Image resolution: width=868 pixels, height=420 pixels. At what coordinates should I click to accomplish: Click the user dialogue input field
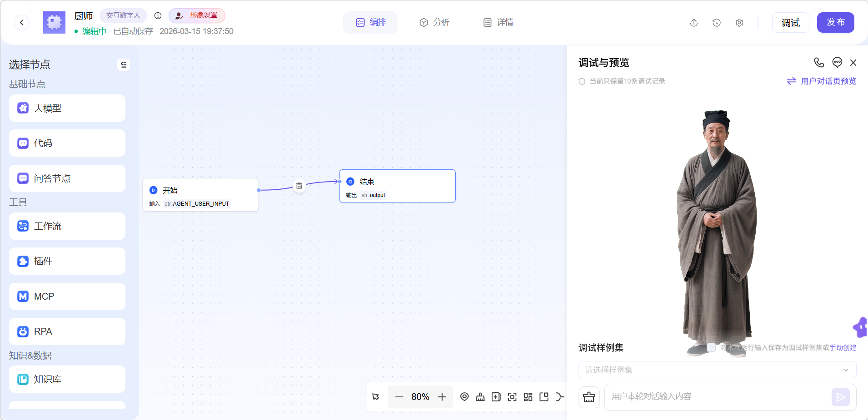point(718,397)
